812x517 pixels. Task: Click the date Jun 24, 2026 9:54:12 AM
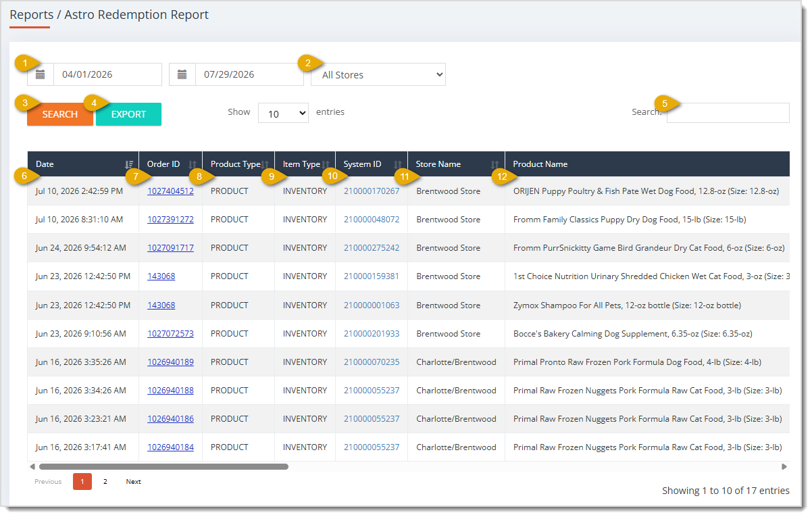click(x=81, y=248)
